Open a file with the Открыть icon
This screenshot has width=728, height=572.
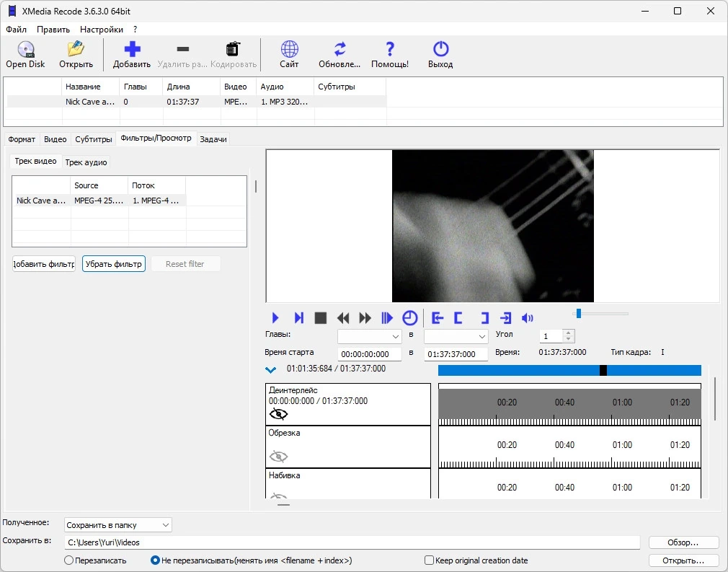(76, 49)
